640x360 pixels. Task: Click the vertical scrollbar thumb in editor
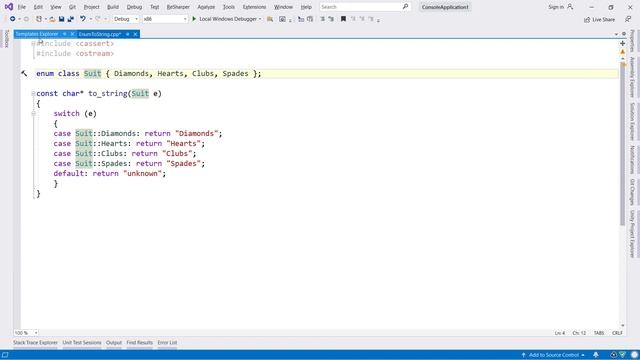click(x=622, y=143)
